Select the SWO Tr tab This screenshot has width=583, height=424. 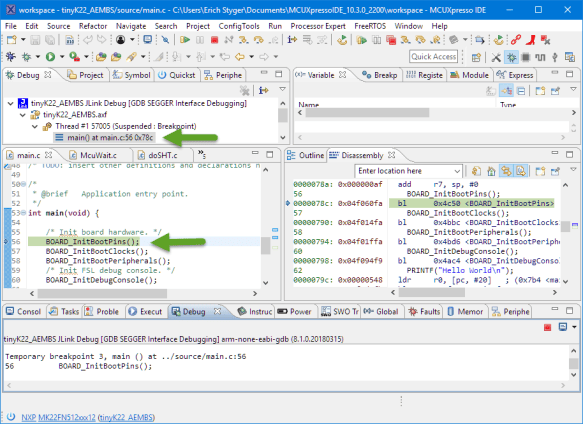tap(340, 312)
